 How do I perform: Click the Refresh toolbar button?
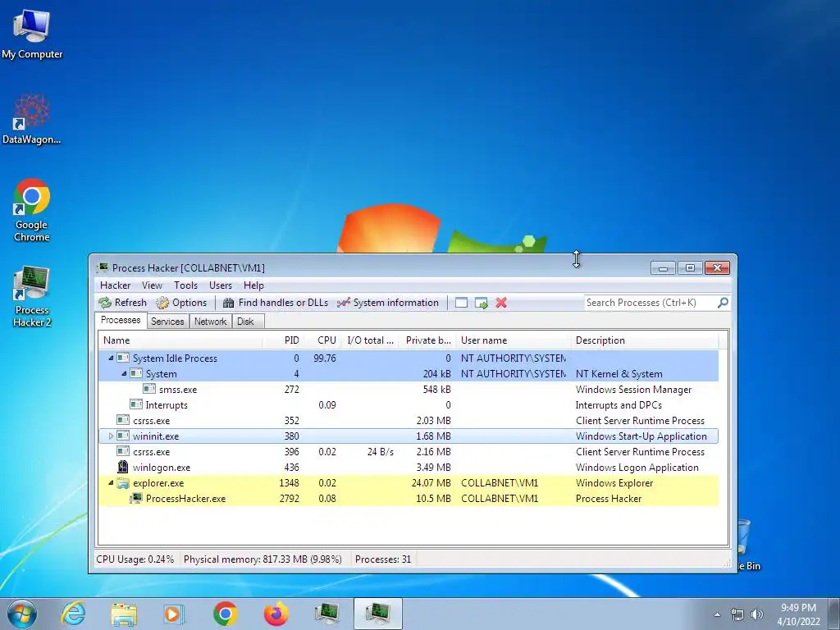point(123,303)
